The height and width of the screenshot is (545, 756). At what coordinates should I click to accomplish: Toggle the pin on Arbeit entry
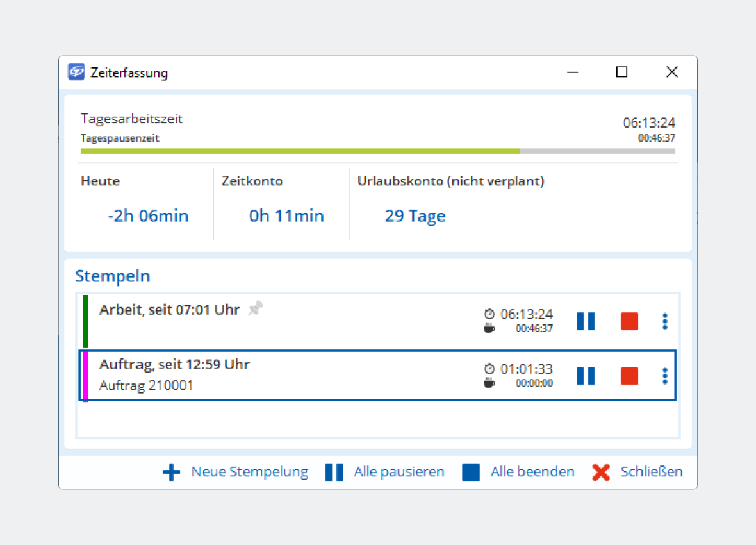click(256, 310)
